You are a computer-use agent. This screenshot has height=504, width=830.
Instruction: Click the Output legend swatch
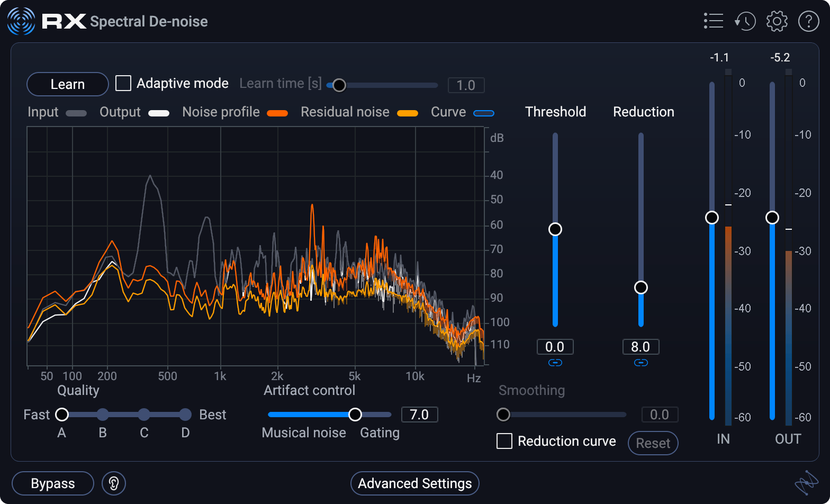pos(159,113)
